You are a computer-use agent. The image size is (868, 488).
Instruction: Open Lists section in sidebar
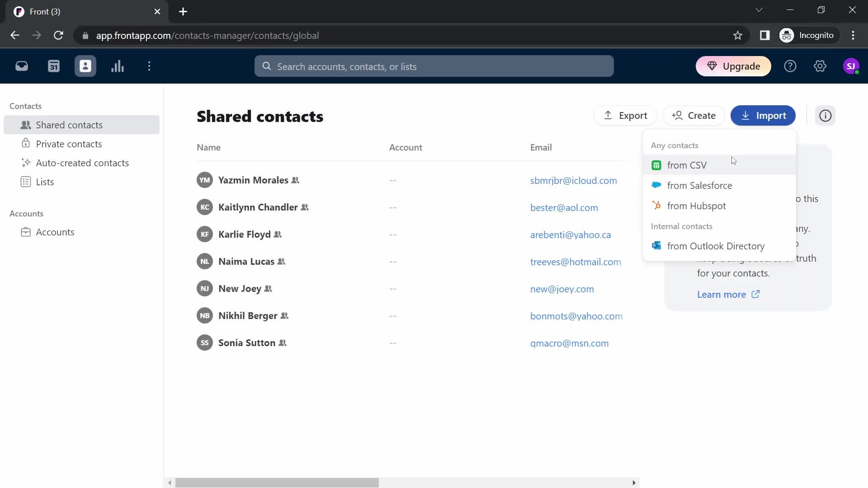[45, 182]
